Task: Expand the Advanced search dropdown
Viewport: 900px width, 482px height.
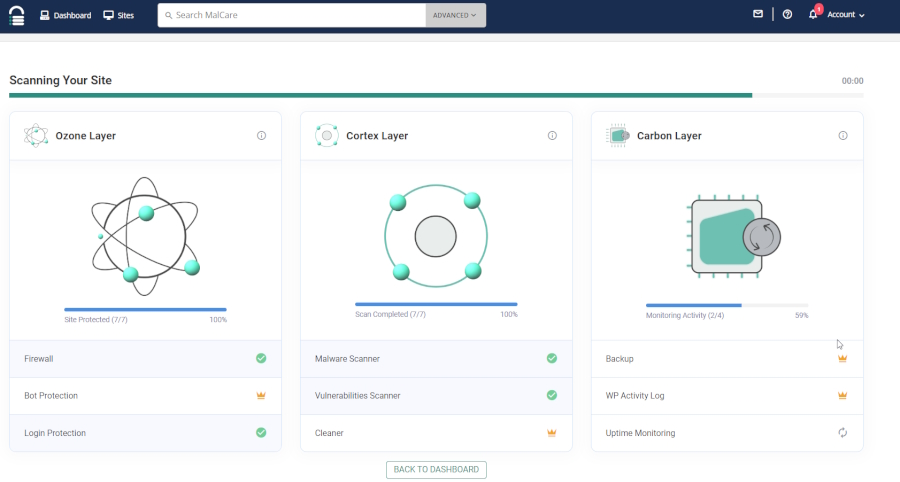Action: pos(456,15)
